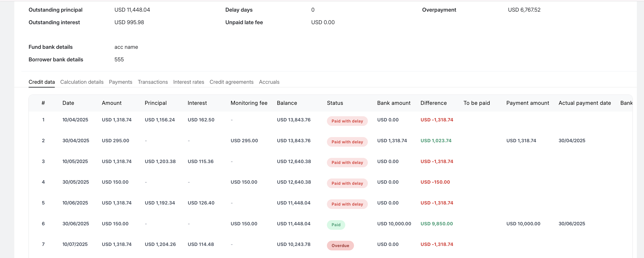Image resolution: width=644 pixels, height=258 pixels.
Task: Go to the Credit agreements tab
Action: [231, 82]
